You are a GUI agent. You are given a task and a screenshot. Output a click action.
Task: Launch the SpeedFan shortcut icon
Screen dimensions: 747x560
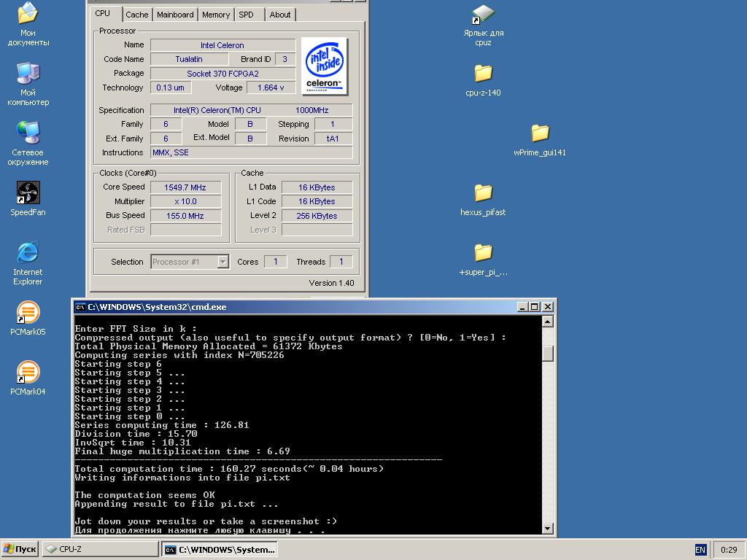28,192
